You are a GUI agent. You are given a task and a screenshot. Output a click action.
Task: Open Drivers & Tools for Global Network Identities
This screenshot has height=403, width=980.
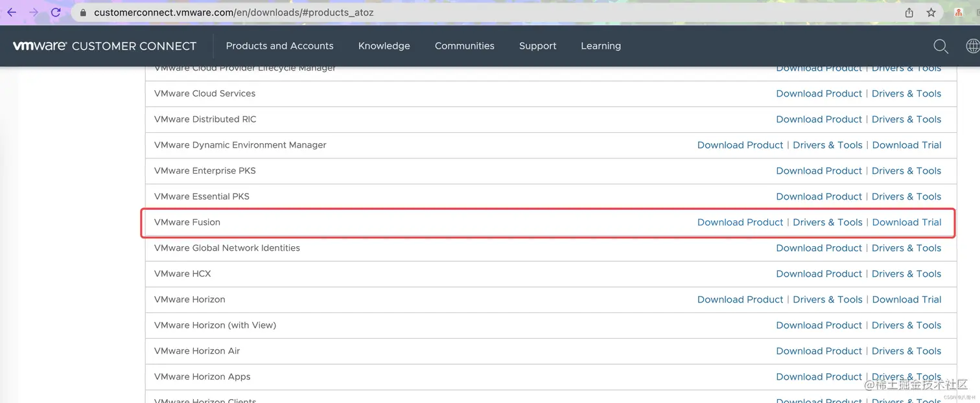pyautogui.click(x=906, y=248)
